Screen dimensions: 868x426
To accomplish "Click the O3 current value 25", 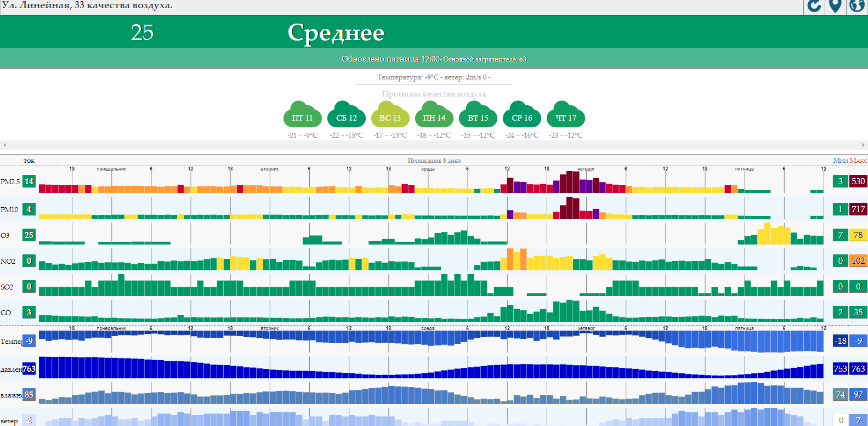I will [29, 235].
